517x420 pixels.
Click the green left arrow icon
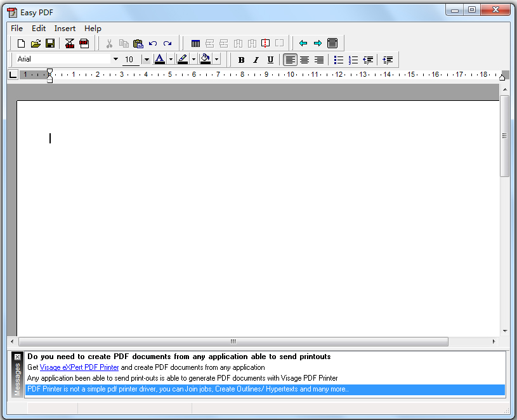pyautogui.click(x=303, y=43)
